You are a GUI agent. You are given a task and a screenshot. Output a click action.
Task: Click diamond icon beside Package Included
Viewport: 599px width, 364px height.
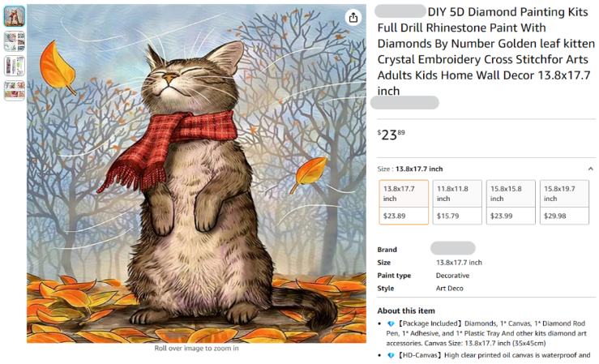click(391, 323)
